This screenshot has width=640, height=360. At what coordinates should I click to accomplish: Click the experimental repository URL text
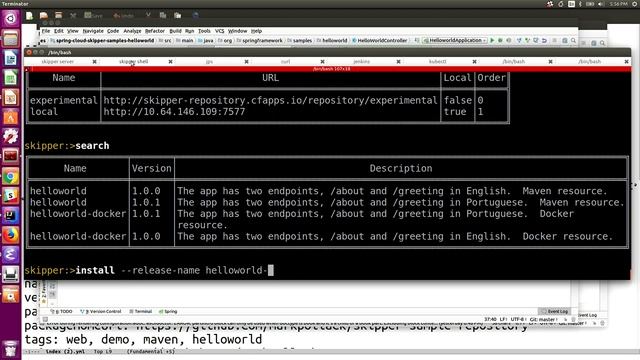click(270, 100)
